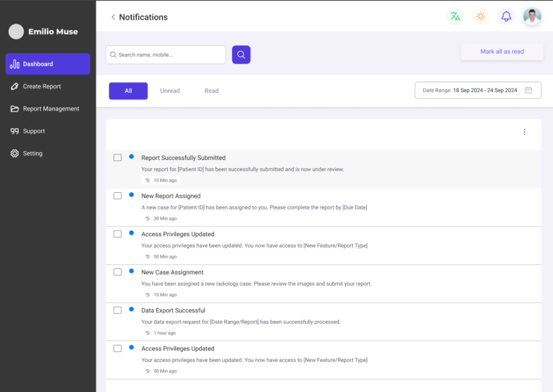The image size is (553, 392).
Task: Open the user profile avatar menu
Action: click(x=532, y=16)
